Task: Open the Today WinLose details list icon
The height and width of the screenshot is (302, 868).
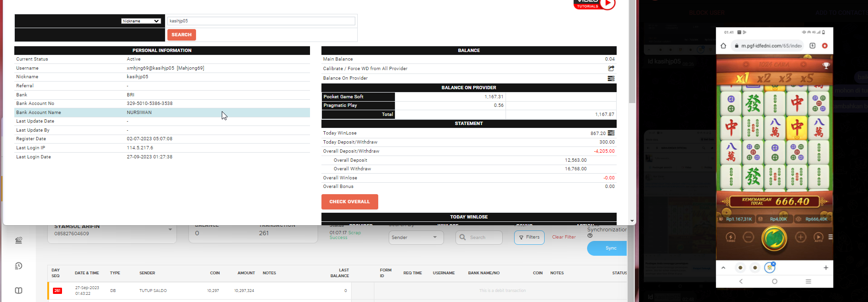Action: coord(611,133)
